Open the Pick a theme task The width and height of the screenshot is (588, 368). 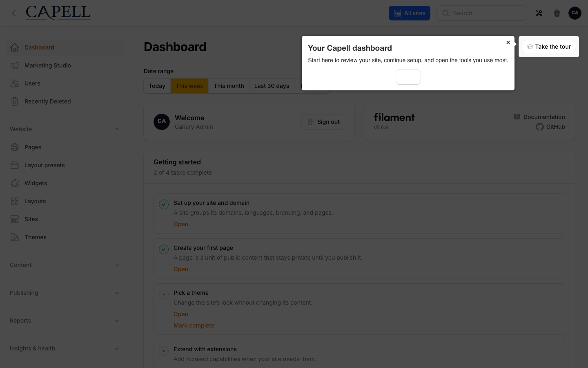(x=181, y=314)
